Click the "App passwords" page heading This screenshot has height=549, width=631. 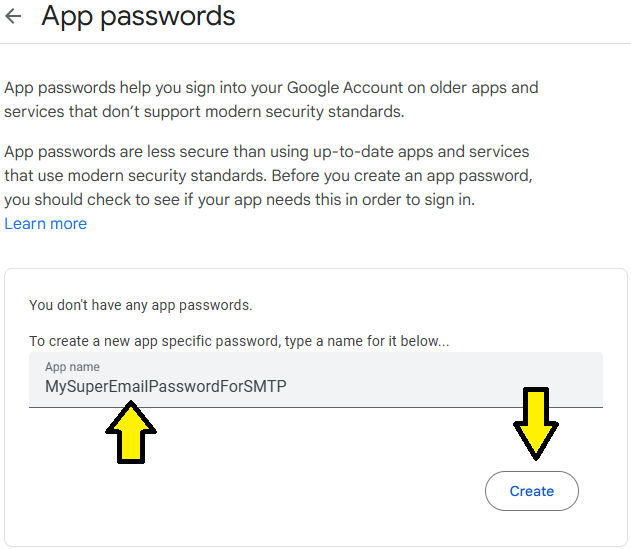138,17
